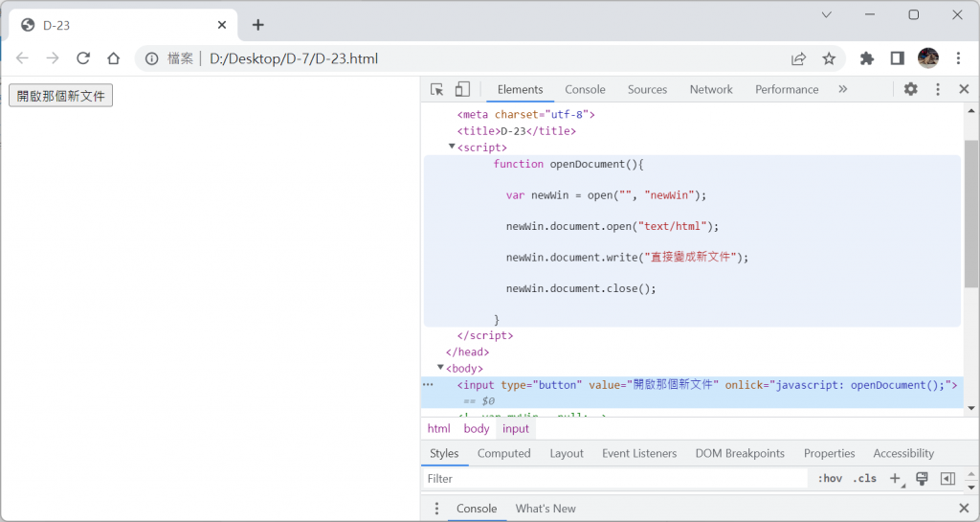Select body in the breadcrumb

[x=477, y=429]
